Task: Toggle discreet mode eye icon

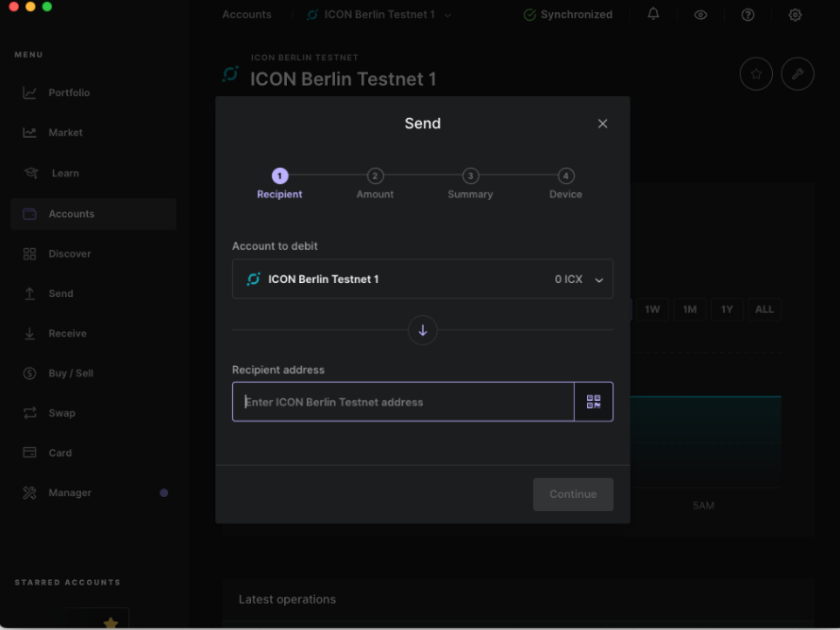Action: tap(700, 15)
